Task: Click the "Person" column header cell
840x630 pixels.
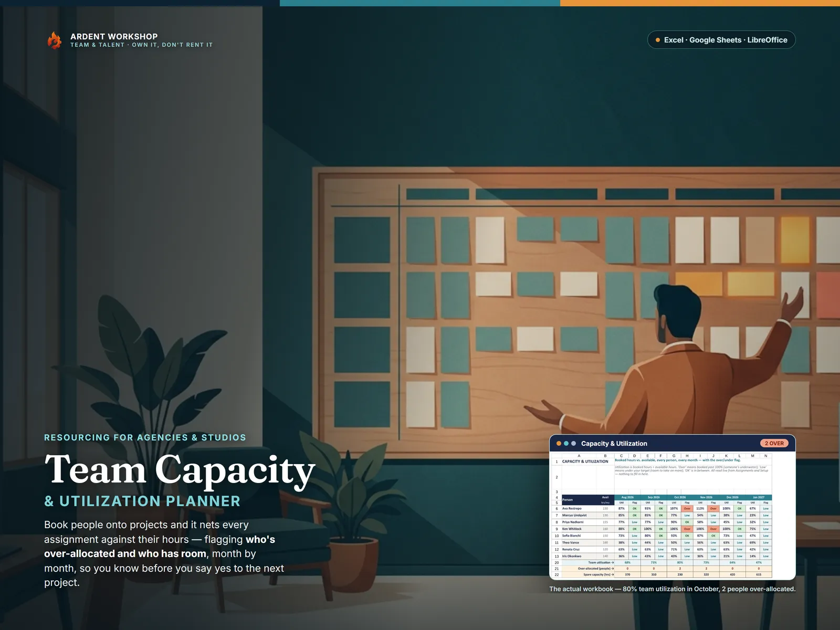Action: pos(580,500)
